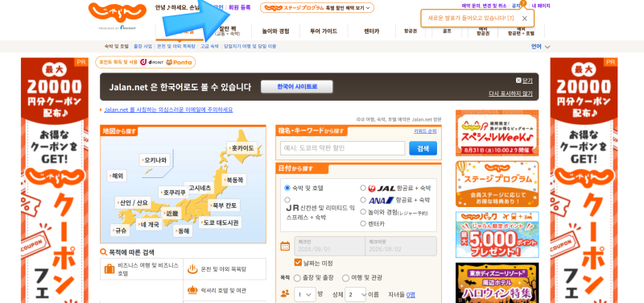Click the blue 검색 search button

tap(423, 148)
